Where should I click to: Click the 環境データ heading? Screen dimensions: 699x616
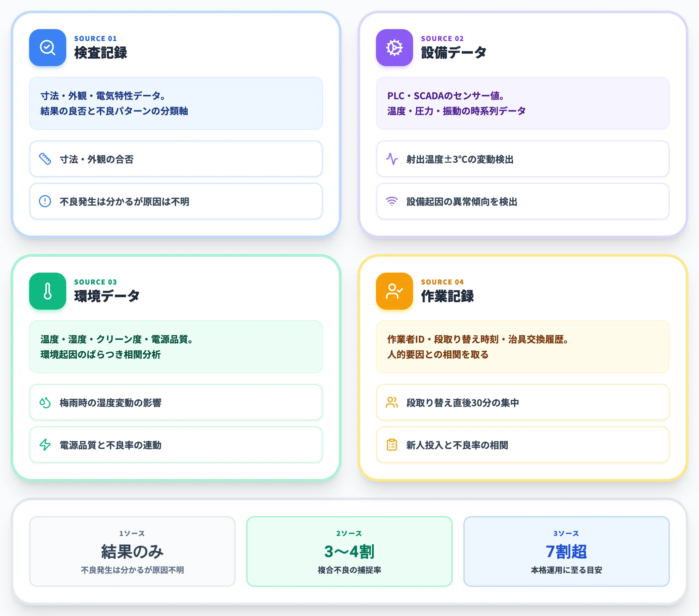pos(107,296)
